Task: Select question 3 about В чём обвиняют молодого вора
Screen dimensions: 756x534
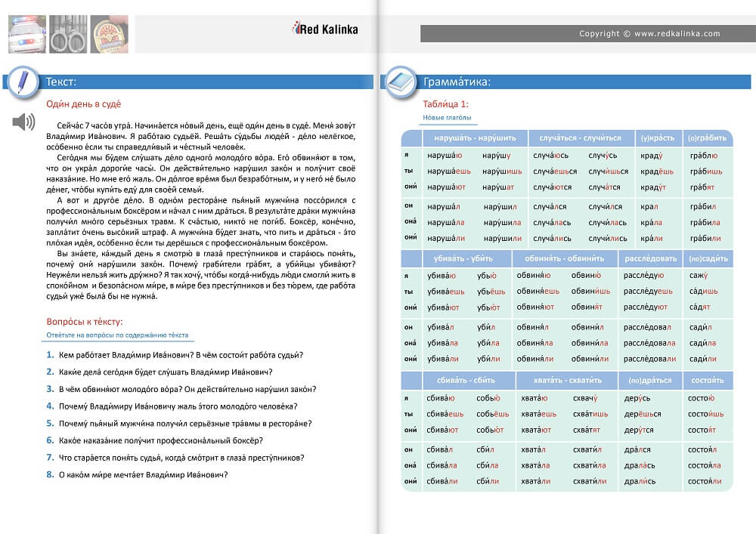Action: tap(181, 389)
